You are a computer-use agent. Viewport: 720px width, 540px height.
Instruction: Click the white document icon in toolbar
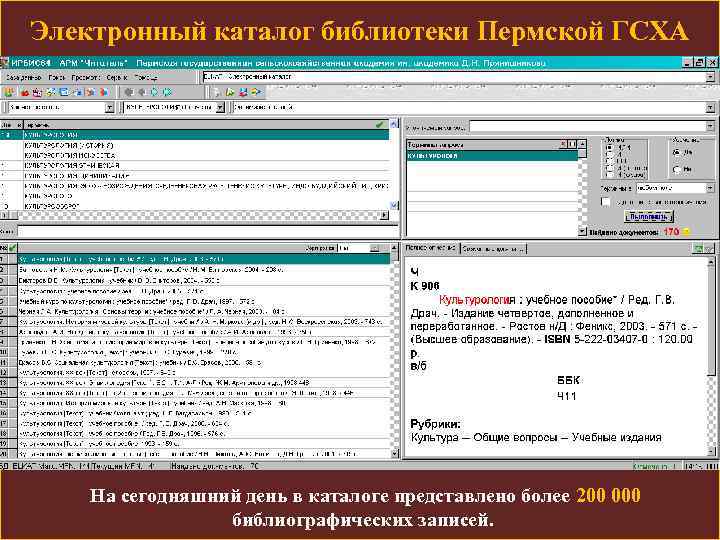pos(217,92)
